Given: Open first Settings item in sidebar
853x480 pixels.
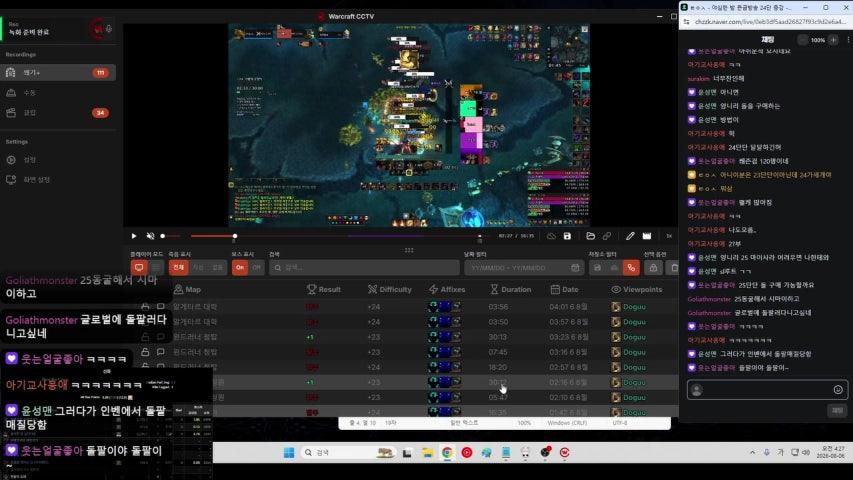Looking at the screenshot, I should (x=58, y=159).
